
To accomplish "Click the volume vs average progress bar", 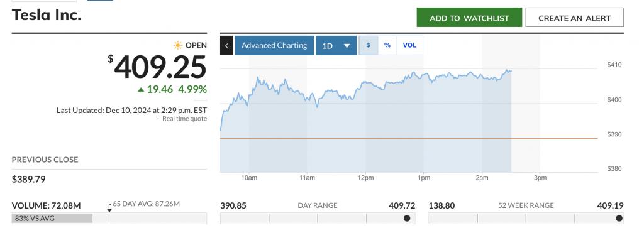I will click(109, 218).
